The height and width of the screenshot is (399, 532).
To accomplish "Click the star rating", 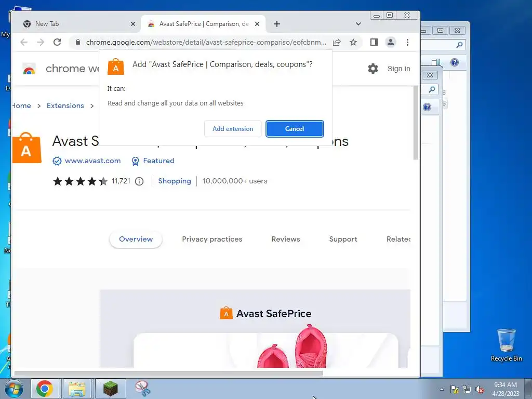I will [81, 181].
